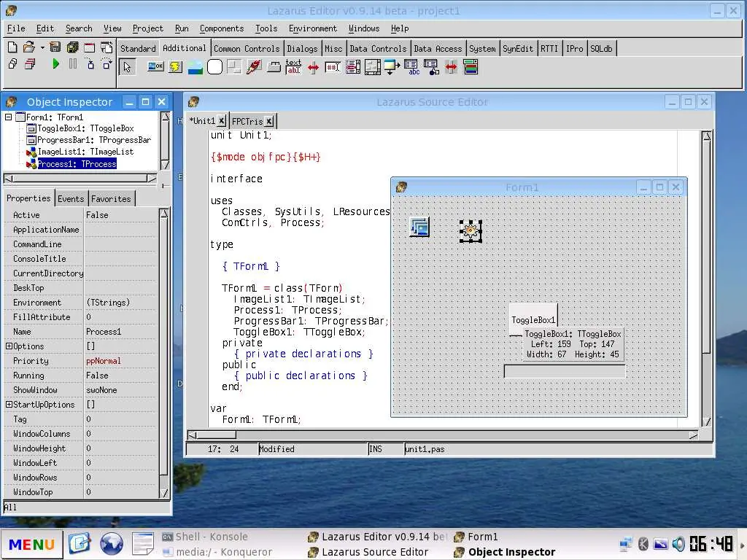Click the Save All icon
Viewport: 747px width, 560px height.
(x=72, y=47)
